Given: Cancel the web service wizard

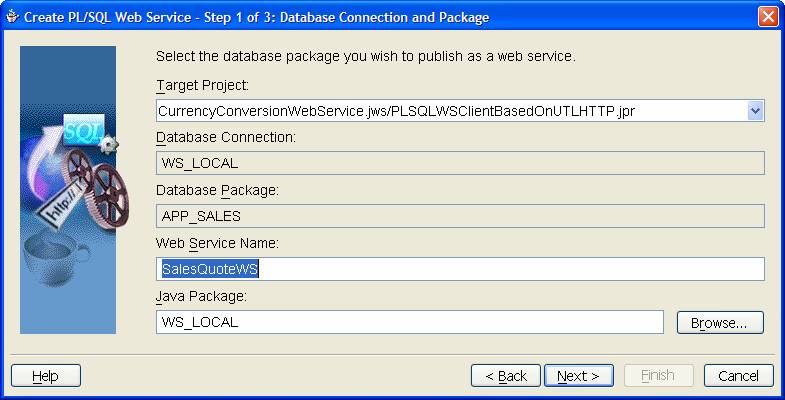Looking at the screenshot, I should 738,376.
